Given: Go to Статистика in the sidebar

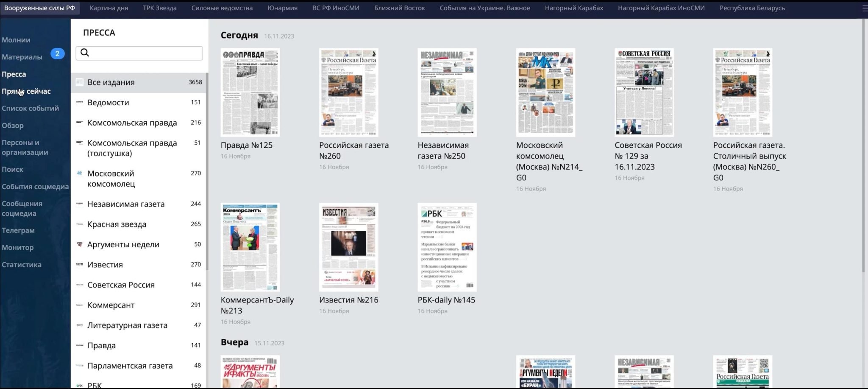Looking at the screenshot, I should (x=22, y=265).
